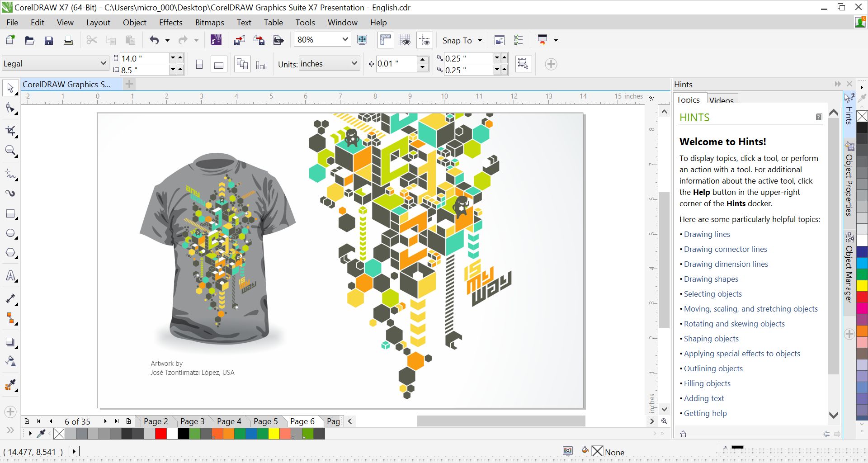Switch page to landscape orientation

(218, 64)
